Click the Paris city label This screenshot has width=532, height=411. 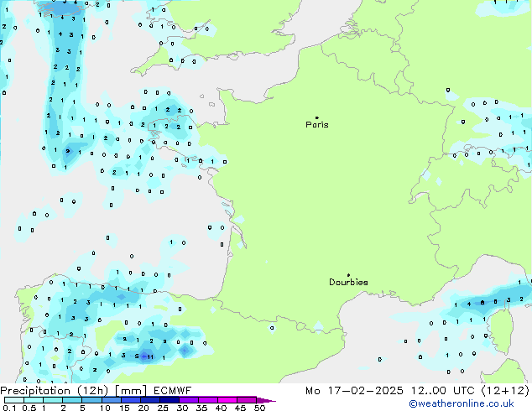tap(317, 125)
